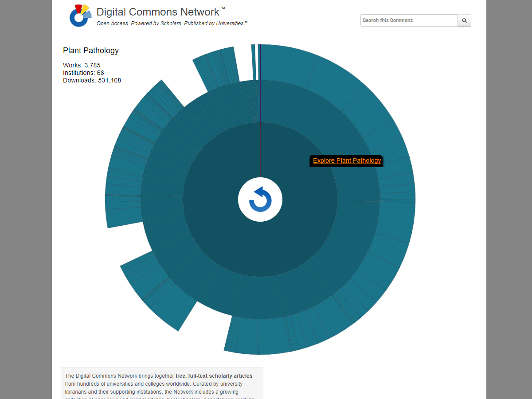532x399 pixels.
Task: Focus the Search this Commons field
Action: tap(409, 20)
